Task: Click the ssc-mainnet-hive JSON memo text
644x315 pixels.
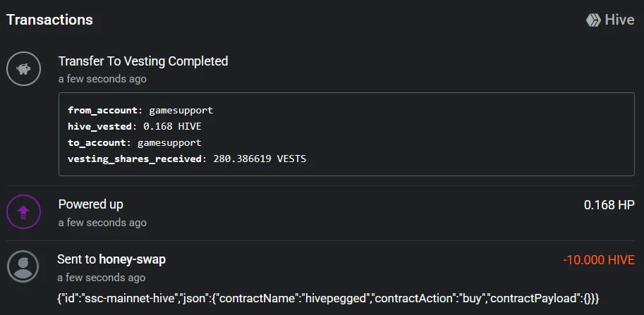Action: coord(328,298)
